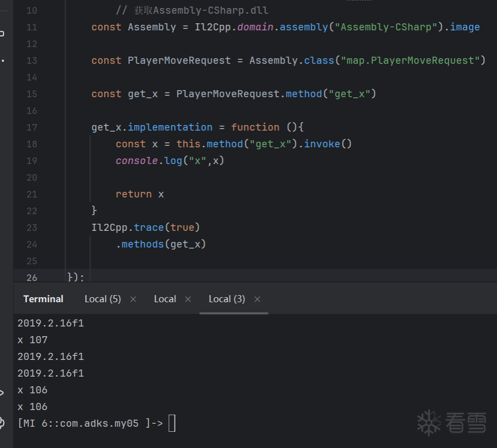This screenshot has height=448, width=497.
Task: Click line number 17 in the gutter
Action: click(x=31, y=127)
